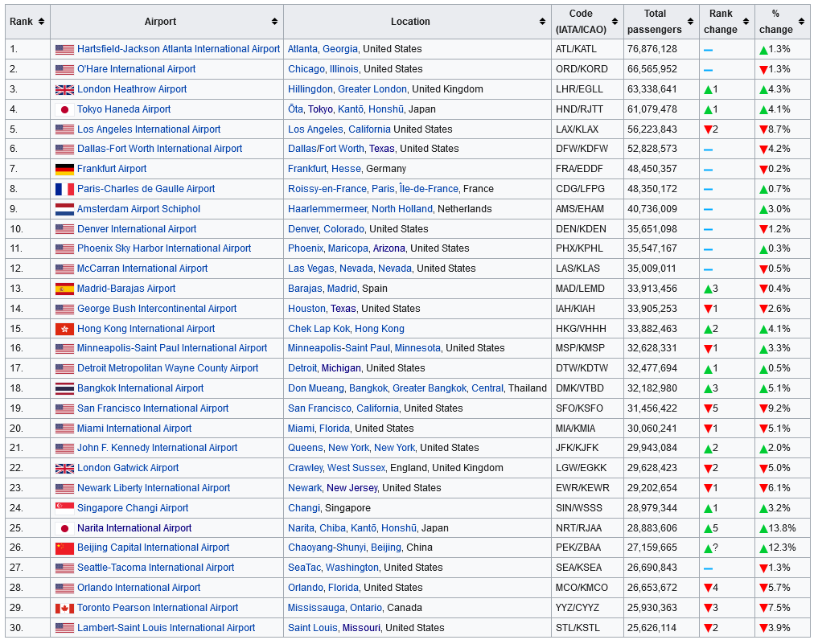Open O'Hare International Airport link
The height and width of the screenshot is (644, 814).
click(x=137, y=69)
